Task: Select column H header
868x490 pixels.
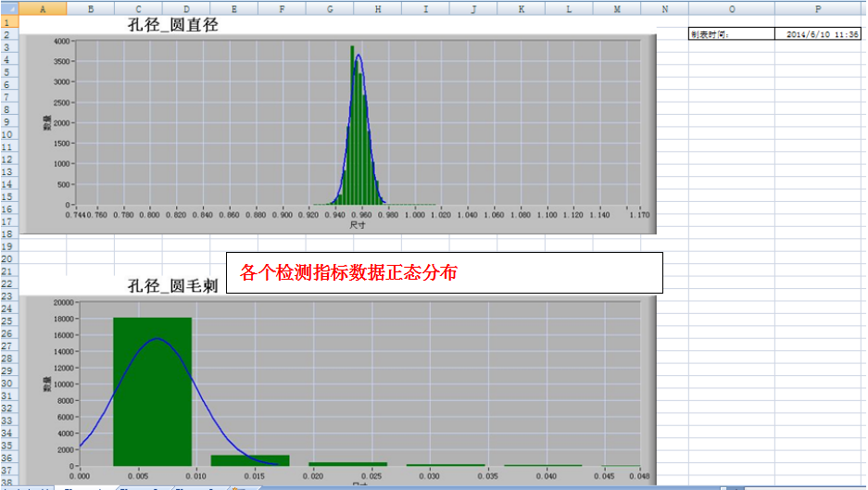Action: click(x=379, y=8)
